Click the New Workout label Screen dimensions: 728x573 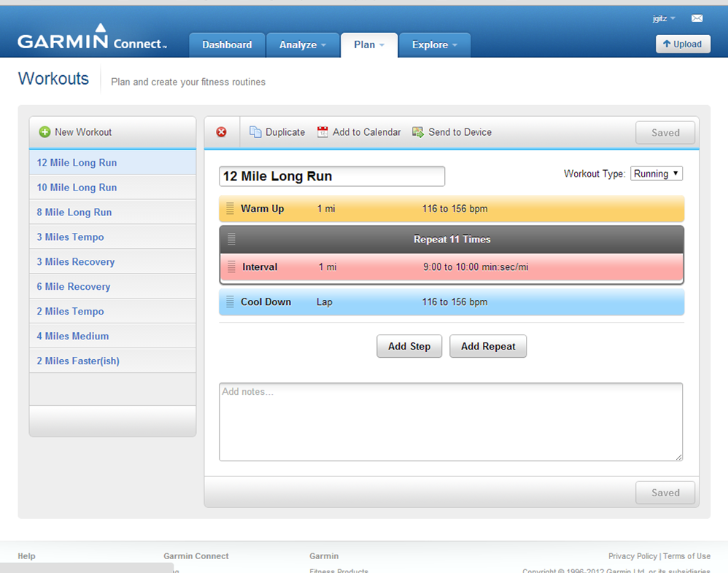pos(83,132)
